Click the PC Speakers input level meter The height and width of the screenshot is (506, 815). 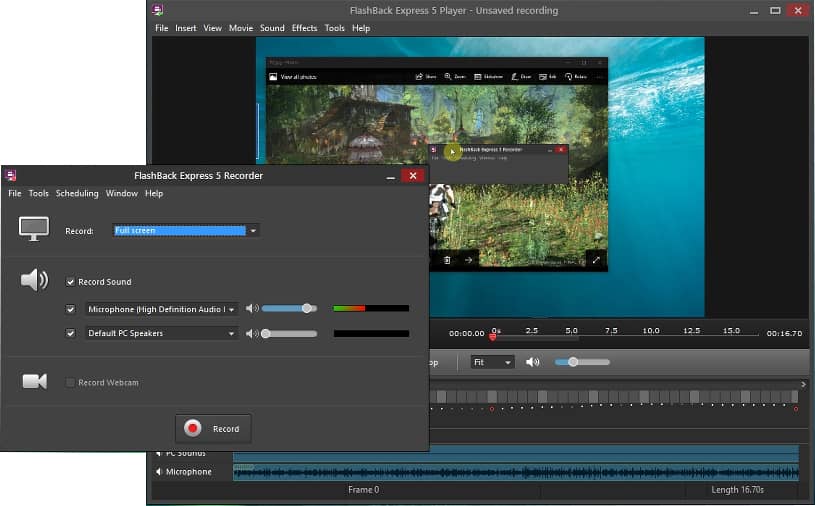point(371,334)
